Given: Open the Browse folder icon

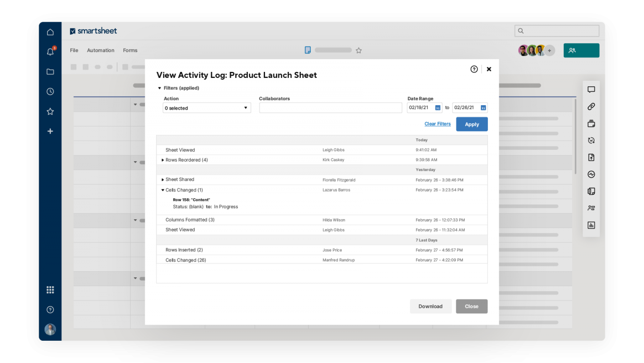Looking at the screenshot, I should 50,71.
